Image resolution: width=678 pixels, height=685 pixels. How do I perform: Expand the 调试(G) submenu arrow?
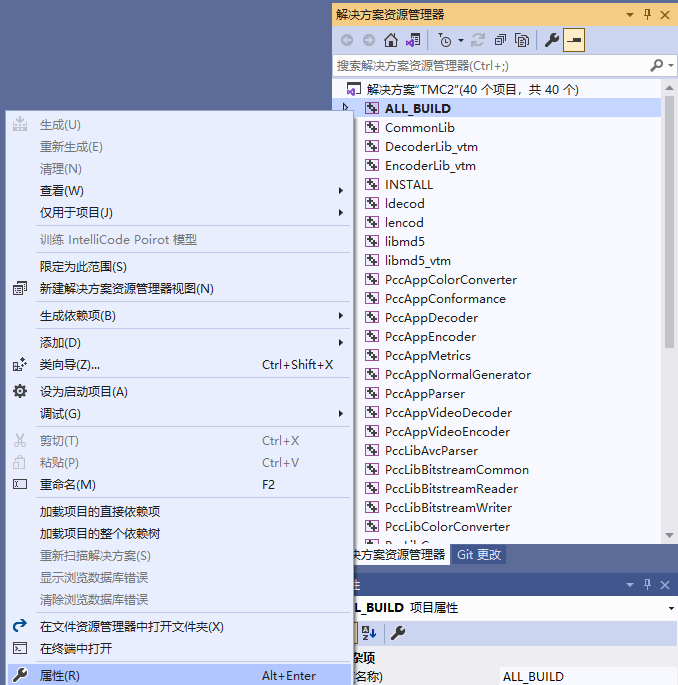[341, 414]
